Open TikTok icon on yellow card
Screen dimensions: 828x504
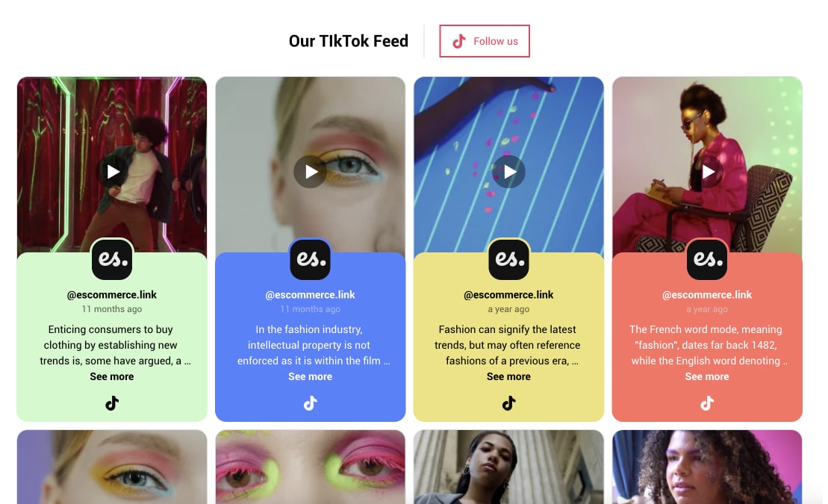[x=508, y=404]
